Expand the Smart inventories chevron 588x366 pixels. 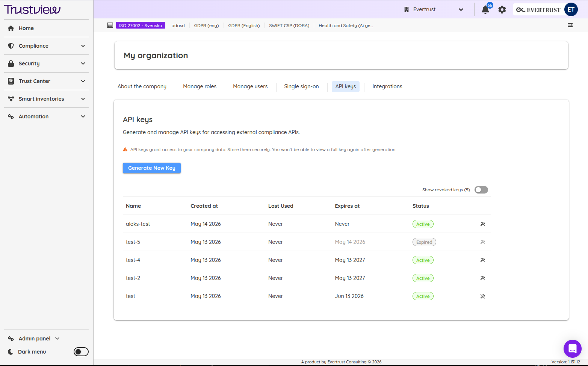pos(83,99)
